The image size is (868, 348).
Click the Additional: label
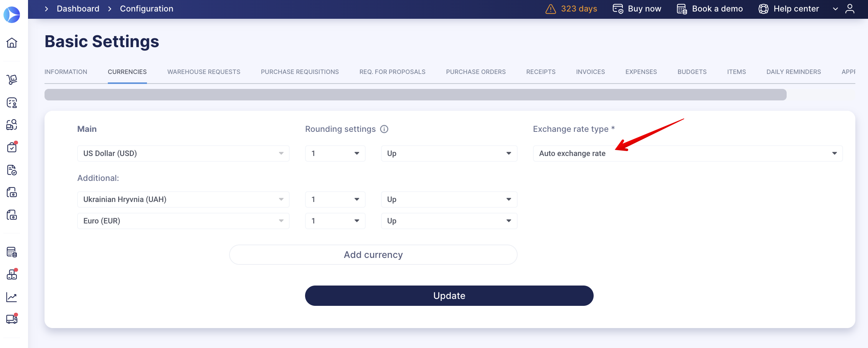(x=98, y=178)
